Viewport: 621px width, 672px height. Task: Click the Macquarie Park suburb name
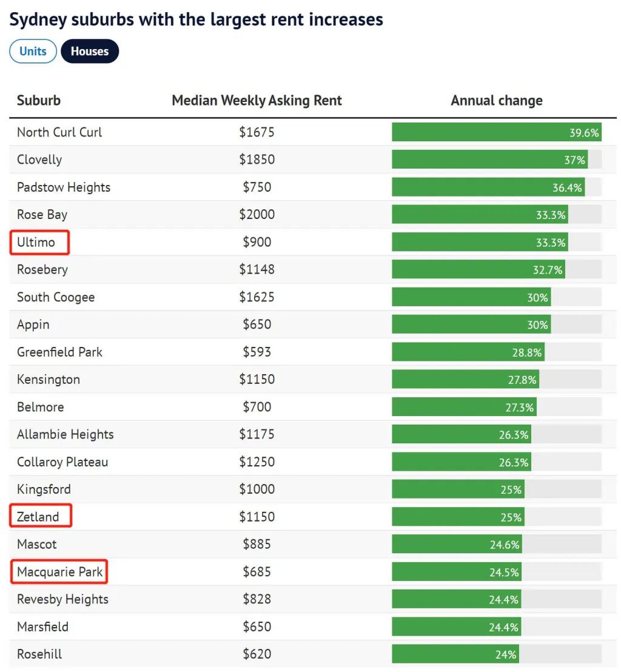(59, 572)
